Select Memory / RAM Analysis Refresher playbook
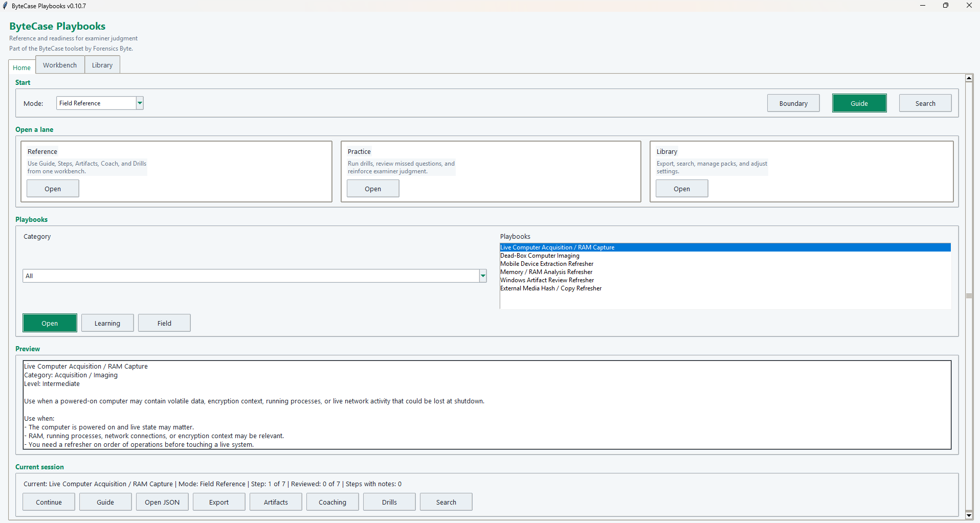The width and height of the screenshot is (980, 523). click(725, 271)
